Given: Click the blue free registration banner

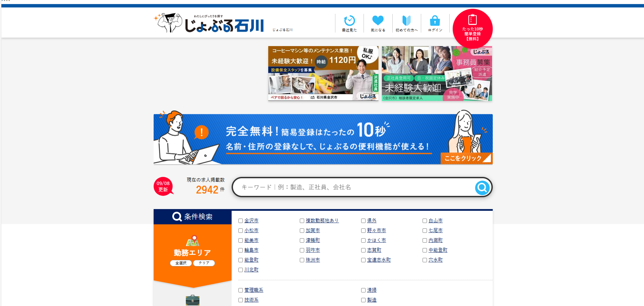Looking at the screenshot, I should 323,139.
